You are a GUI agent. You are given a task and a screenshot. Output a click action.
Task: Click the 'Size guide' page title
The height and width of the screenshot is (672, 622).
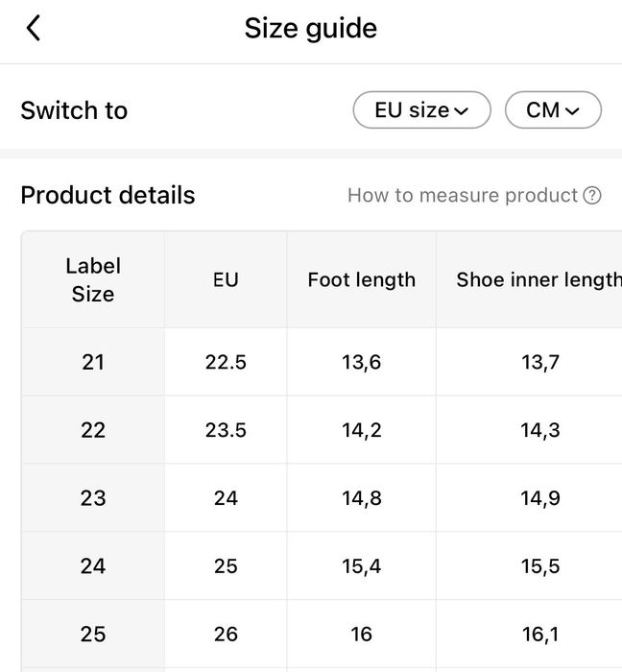tap(310, 29)
